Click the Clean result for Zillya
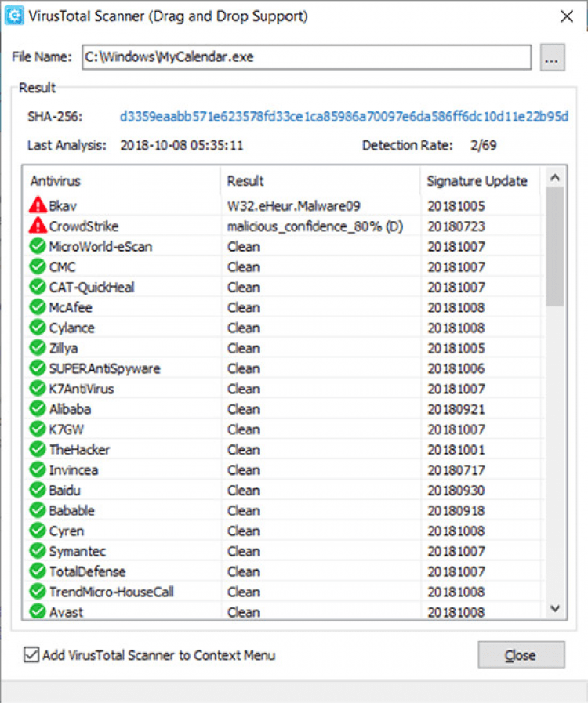Image resolution: width=588 pixels, height=703 pixels. (244, 348)
